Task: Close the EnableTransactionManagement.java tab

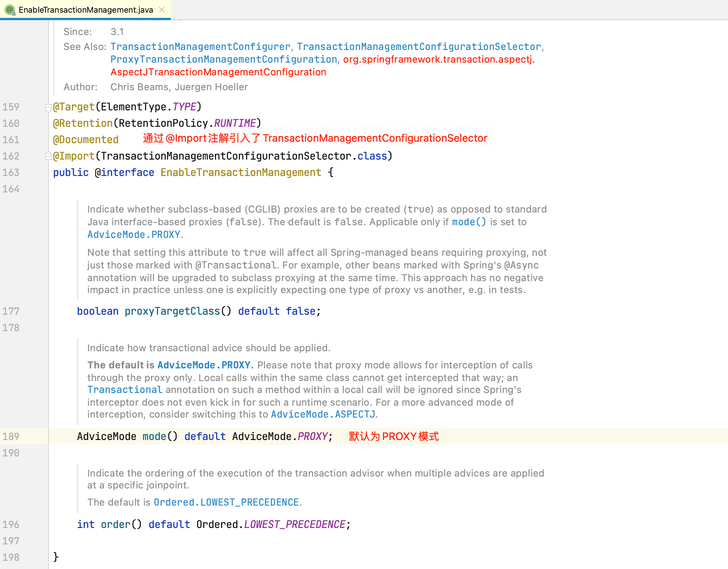Action: point(162,10)
